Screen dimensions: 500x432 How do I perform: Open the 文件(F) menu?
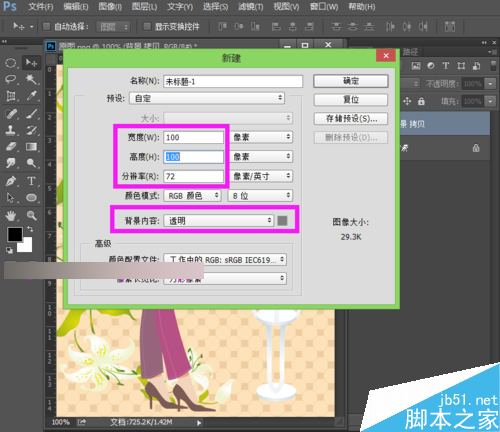coord(40,6)
